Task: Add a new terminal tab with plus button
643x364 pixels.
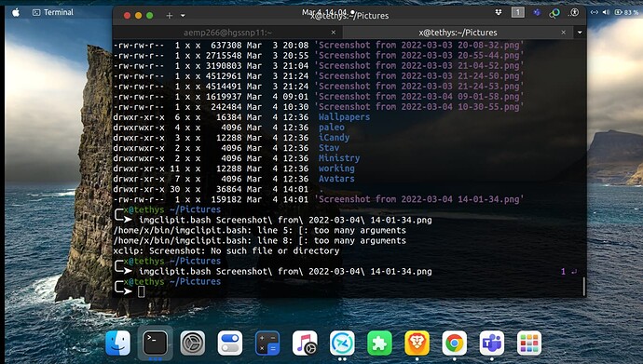Action: (x=169, y=16)
